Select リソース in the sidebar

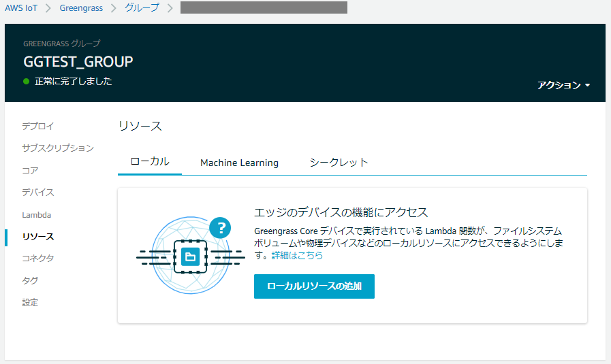coord(38,237)
